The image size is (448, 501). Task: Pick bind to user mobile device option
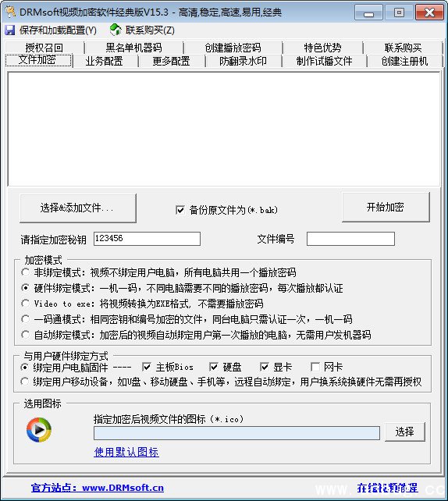(x=25, y=381)
